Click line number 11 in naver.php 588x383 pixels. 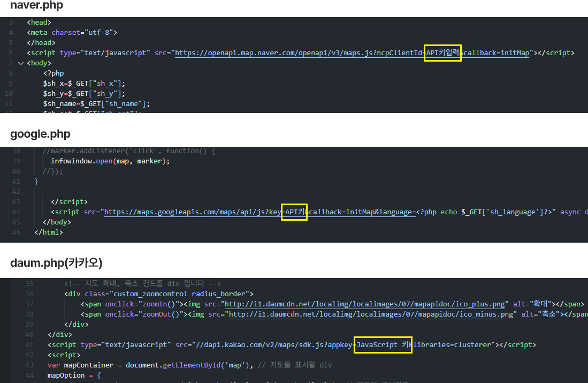tap(9, 103)
